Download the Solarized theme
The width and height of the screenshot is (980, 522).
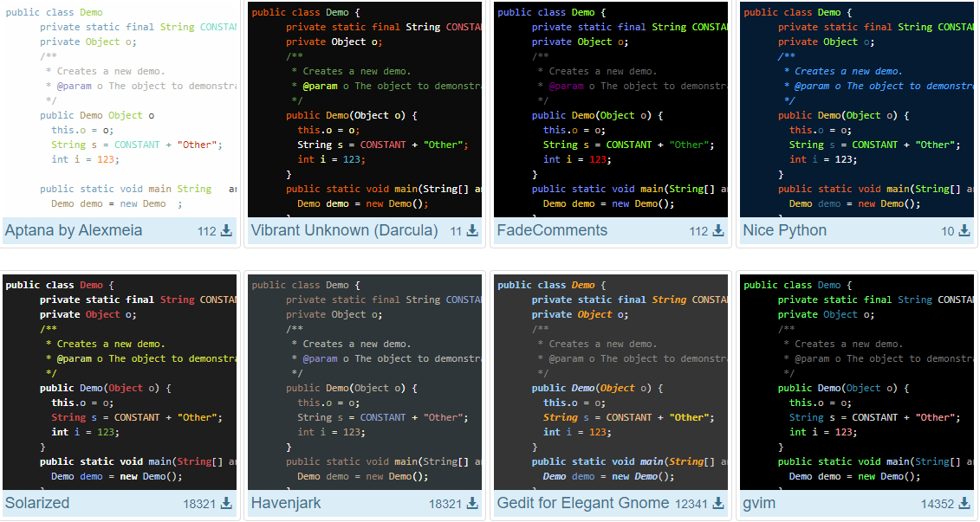click(227, 503)
